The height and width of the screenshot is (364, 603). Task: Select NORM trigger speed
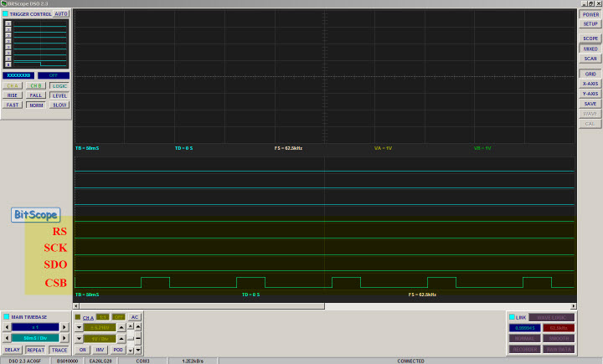click(36, 105)
